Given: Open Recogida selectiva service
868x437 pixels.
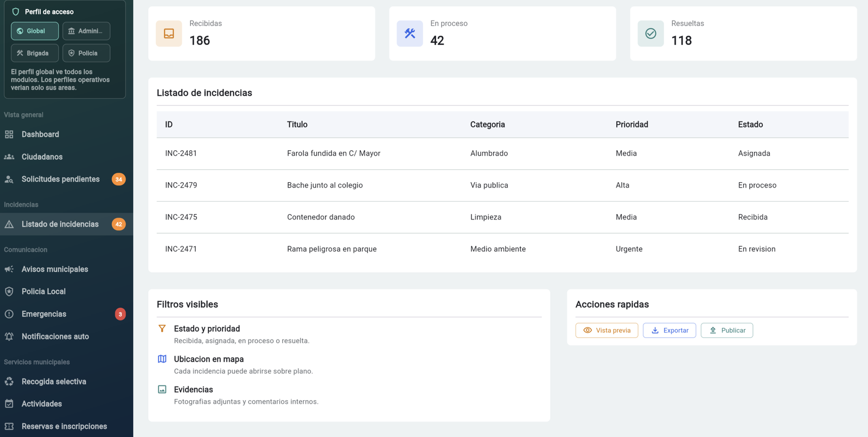Looking at the screenshot, I should click(66, 382).
